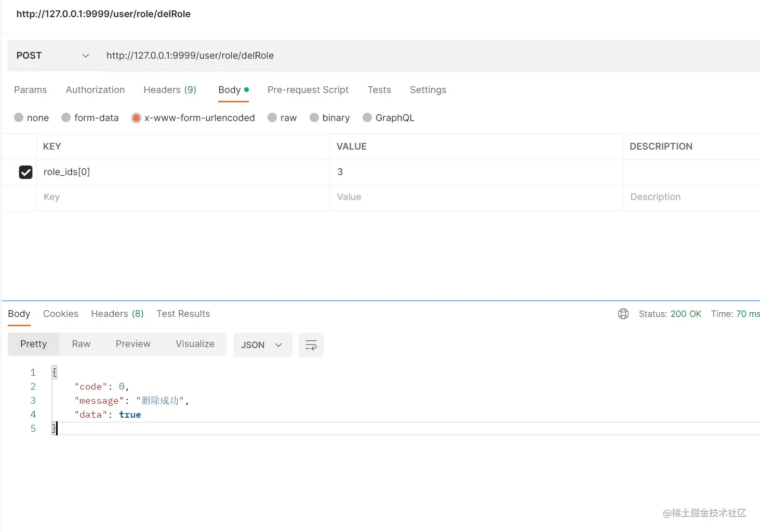Open the Test Results tab
Viewport: 760px width, 532px height.
[183, 314]
